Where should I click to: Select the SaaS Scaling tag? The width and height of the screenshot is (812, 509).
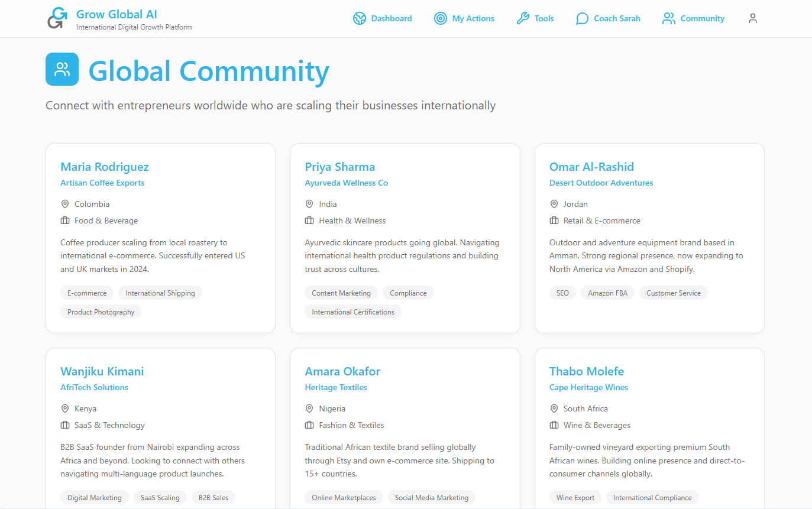tap(160, 497)
